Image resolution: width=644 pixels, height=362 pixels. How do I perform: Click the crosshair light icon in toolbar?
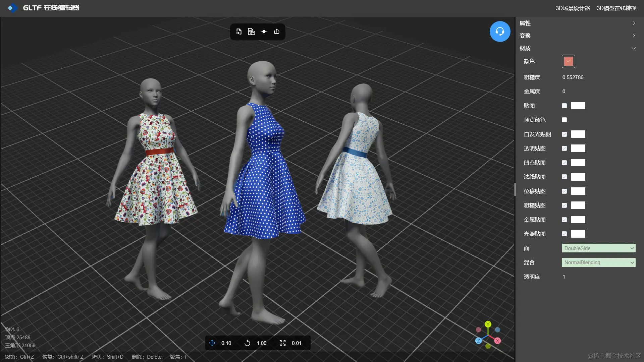tap(264, 32)
